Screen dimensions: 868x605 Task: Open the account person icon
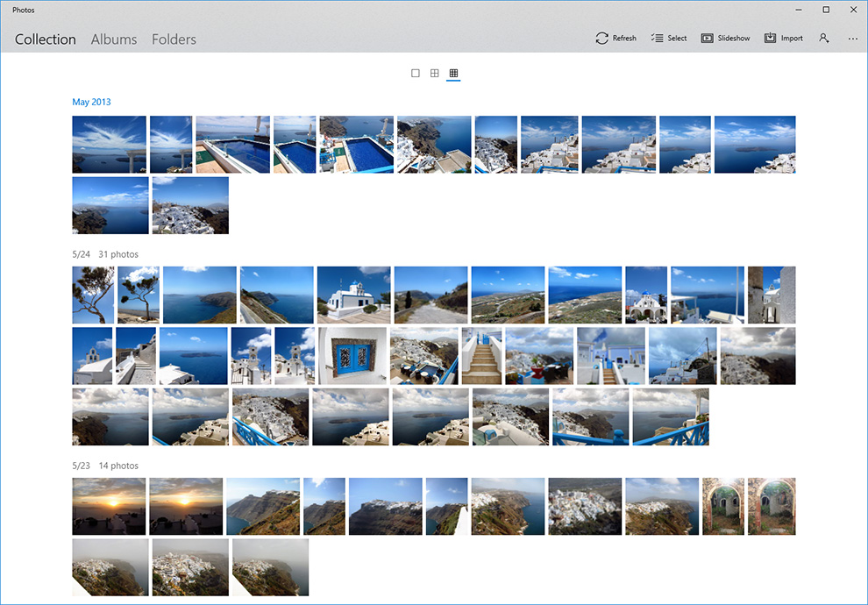pos(823,39)
